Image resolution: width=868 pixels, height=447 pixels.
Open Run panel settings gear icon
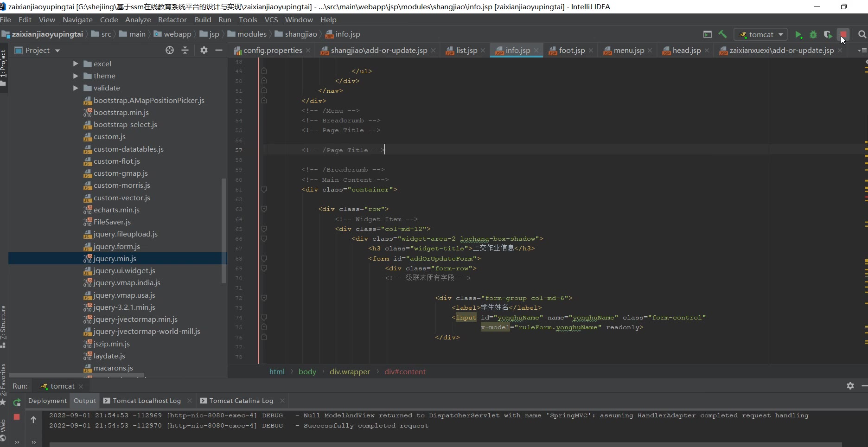point(850,386)
